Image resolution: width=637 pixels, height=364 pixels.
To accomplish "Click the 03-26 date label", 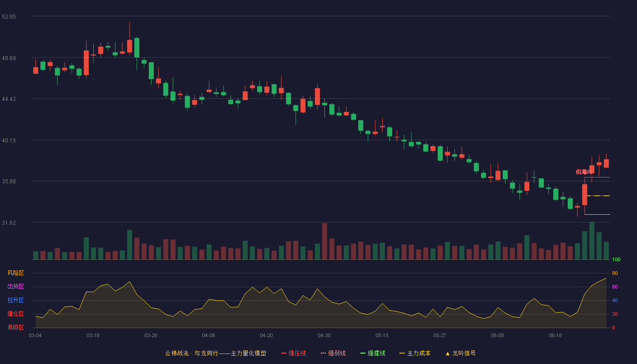I will coord(151,335).
